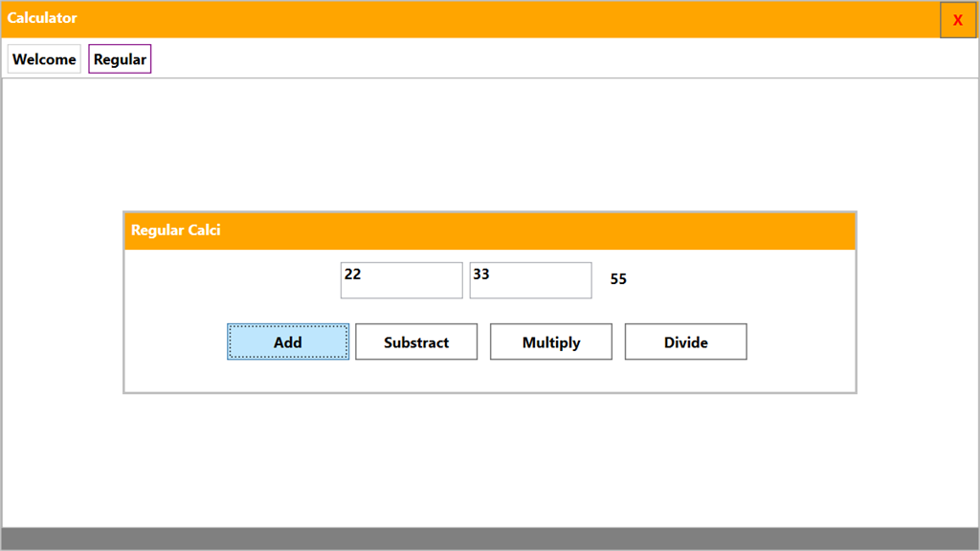Click the Substract button
This screenshot has height=551, width=980.
pyautogui.click(x=416, y=342)
